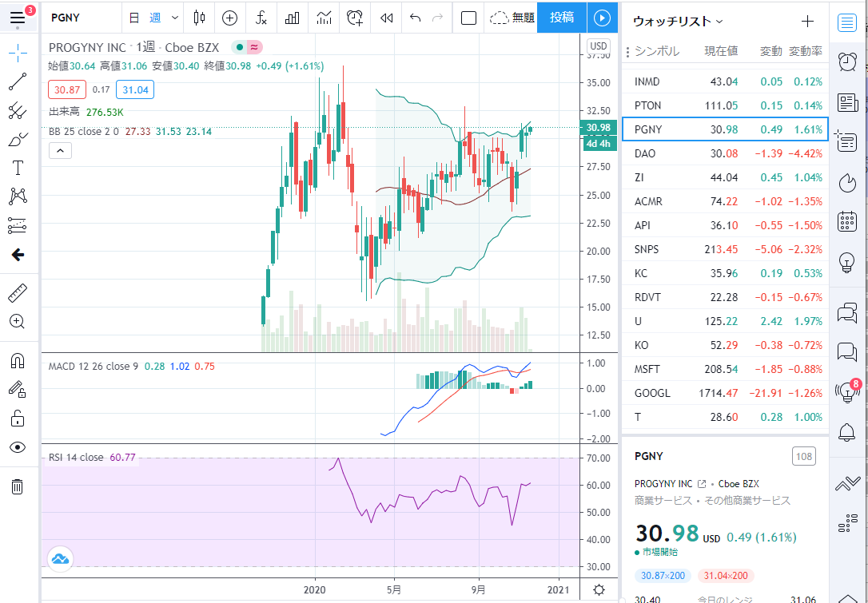Select the crosshair cursor tool
This screenshot has width=868, height=603.
coord(18,53)
